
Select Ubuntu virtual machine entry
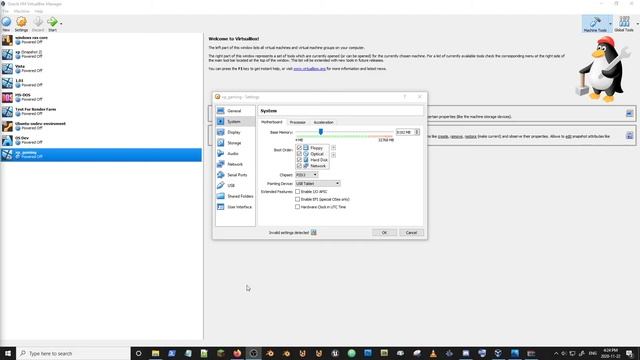click(x=101, y=126)
